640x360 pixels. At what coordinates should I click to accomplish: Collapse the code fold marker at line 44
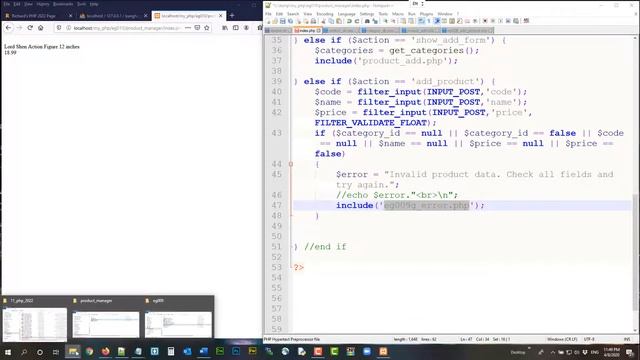(291, 164)
